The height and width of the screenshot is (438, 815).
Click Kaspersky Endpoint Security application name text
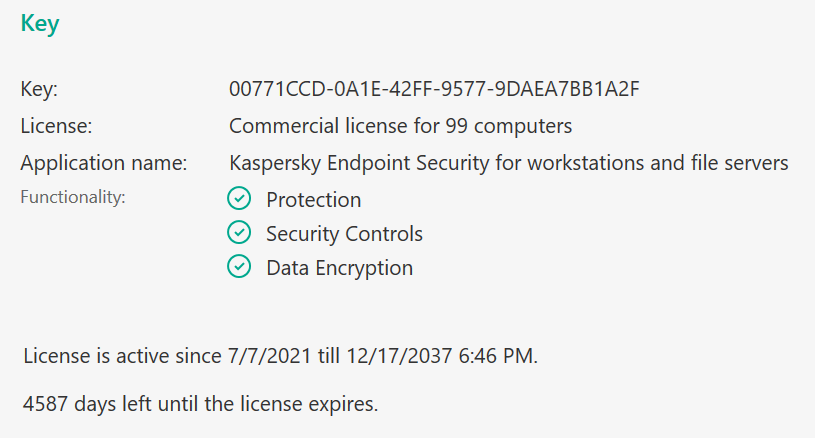click(509, 163)
